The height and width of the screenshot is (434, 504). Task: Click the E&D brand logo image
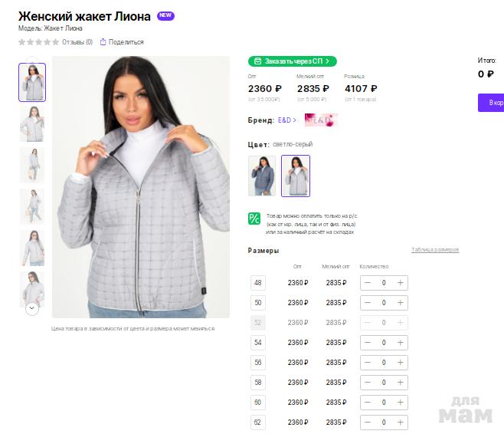321,120
